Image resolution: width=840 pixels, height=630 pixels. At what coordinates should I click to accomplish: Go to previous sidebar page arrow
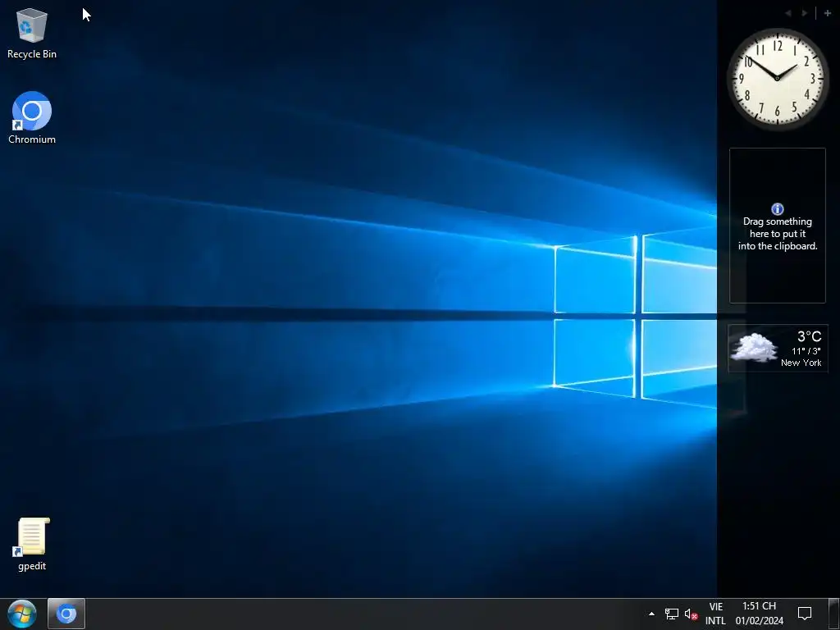click(x=788, y=13)
